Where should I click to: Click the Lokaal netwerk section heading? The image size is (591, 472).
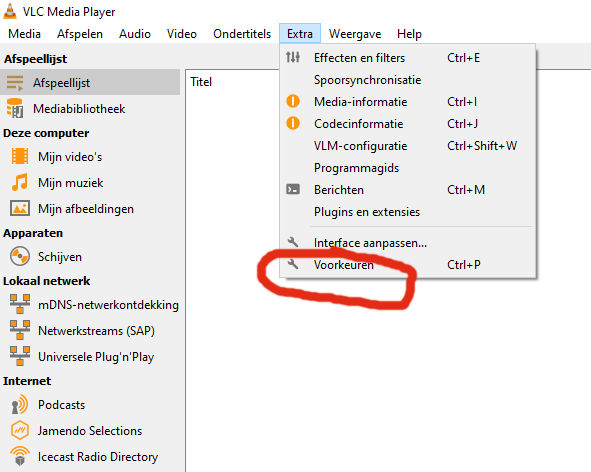click(x=46, y=280)
